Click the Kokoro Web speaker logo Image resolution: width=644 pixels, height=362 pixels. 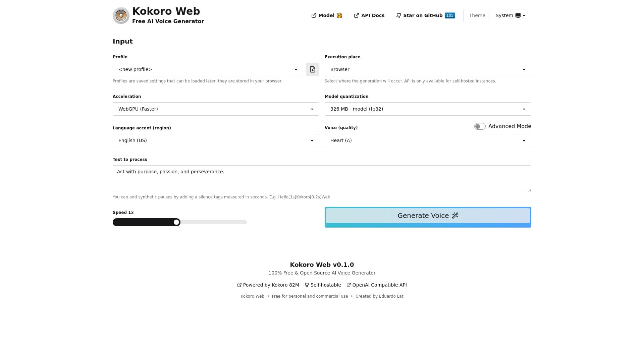(121, 15)
